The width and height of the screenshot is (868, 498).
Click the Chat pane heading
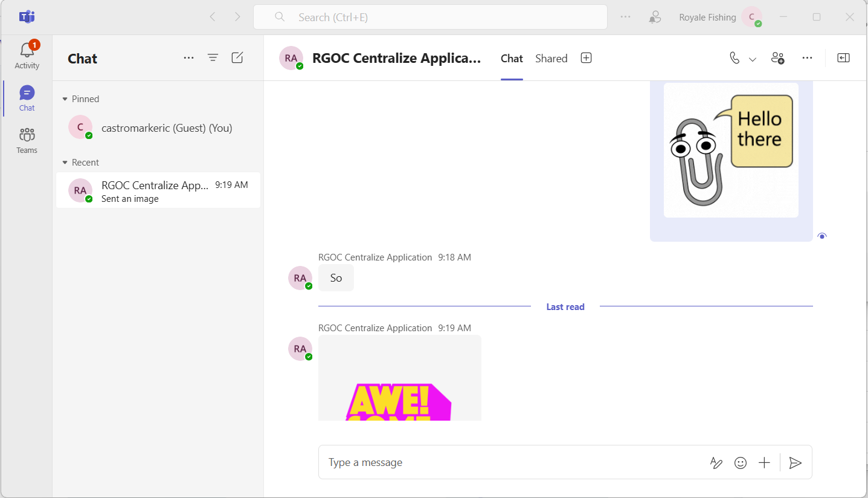pyautogui.click(x=82, y=59)
